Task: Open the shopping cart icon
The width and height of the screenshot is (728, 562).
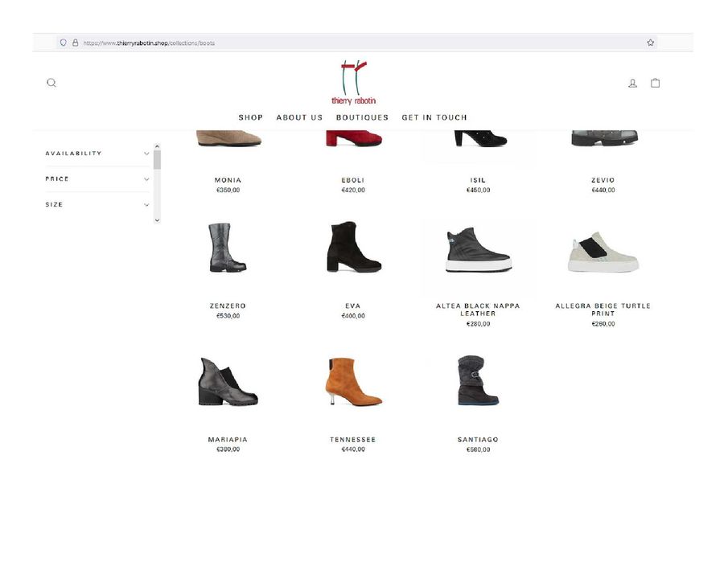Action: coord(655,83)
